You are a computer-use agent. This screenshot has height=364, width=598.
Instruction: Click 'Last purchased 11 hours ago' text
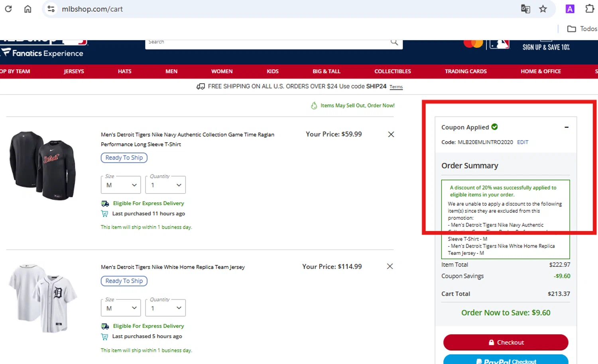[x=148, y=214]
